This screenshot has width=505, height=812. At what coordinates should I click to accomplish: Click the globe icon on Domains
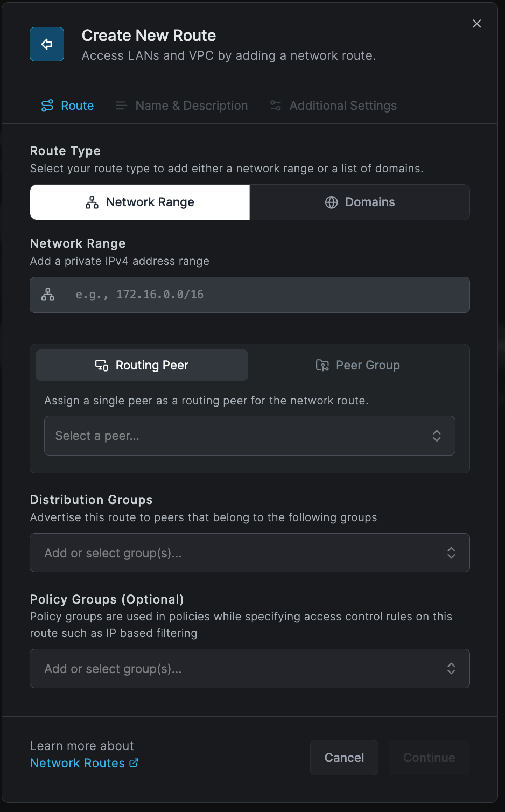click(x=332, y=202)
